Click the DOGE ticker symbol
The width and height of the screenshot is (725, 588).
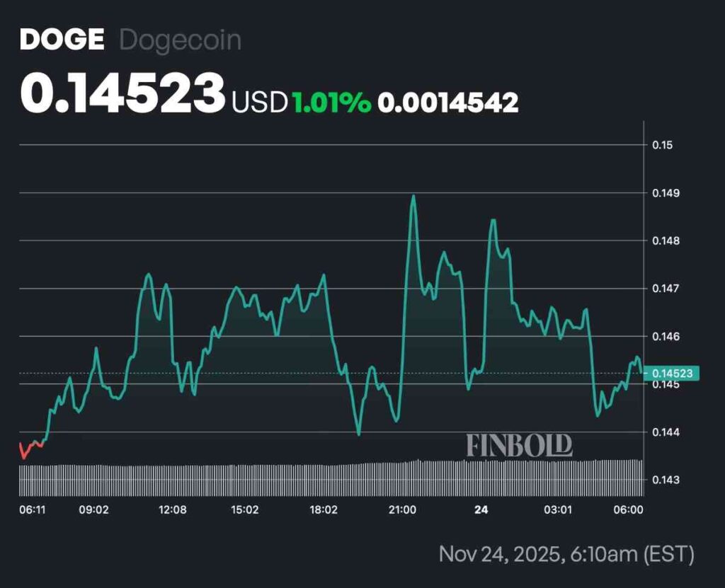point(62,40)
